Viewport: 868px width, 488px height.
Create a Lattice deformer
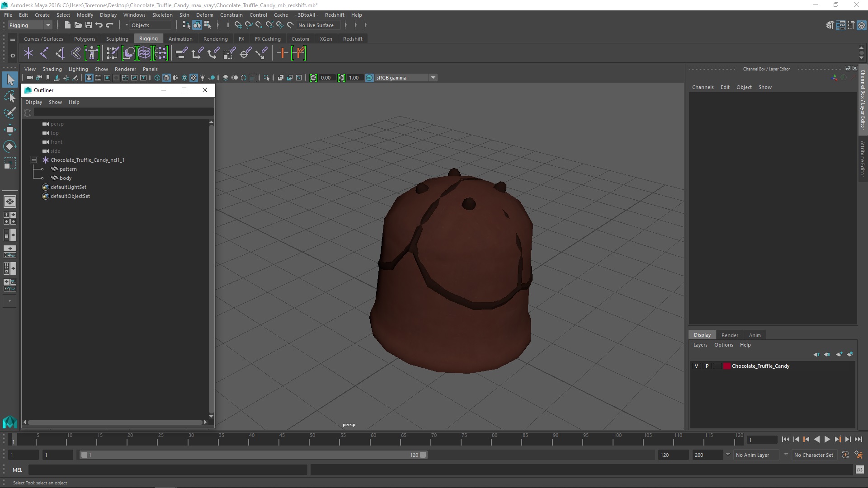(145, 53)
